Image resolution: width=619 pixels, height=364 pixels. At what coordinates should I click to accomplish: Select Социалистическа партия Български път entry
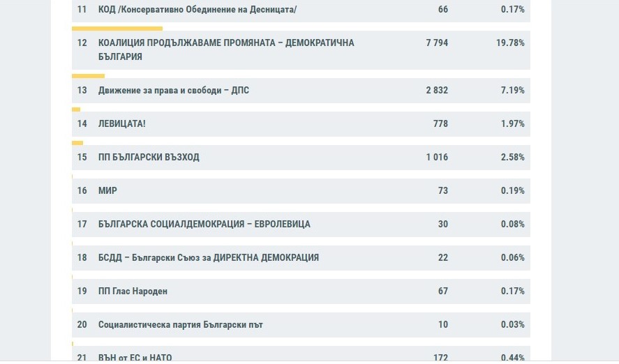(x=181, y=325)
